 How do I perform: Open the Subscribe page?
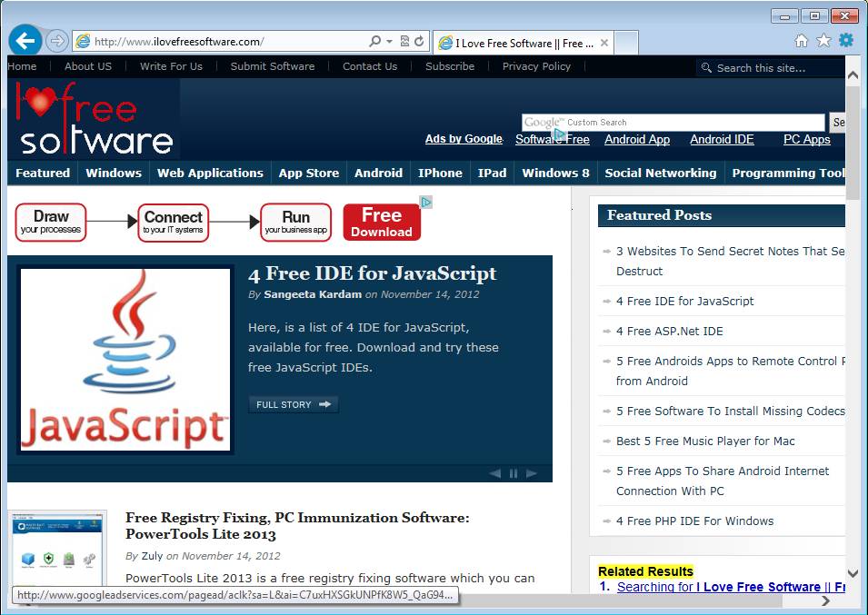(450, 66)
